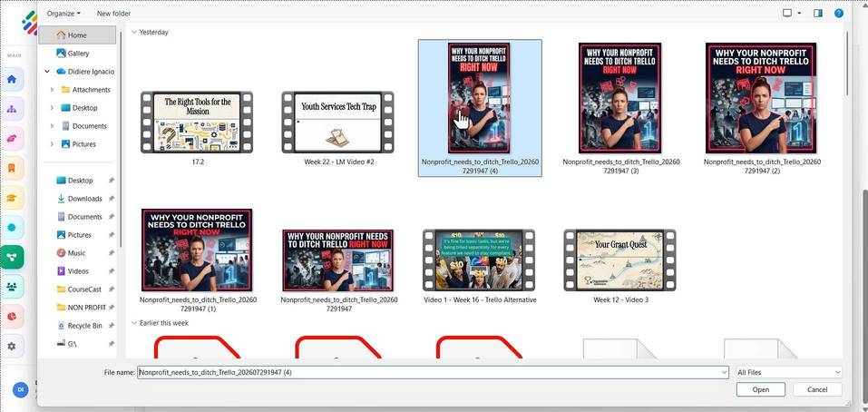
Task: Open pinned Pictures in quick access
Action: [79, 235]
